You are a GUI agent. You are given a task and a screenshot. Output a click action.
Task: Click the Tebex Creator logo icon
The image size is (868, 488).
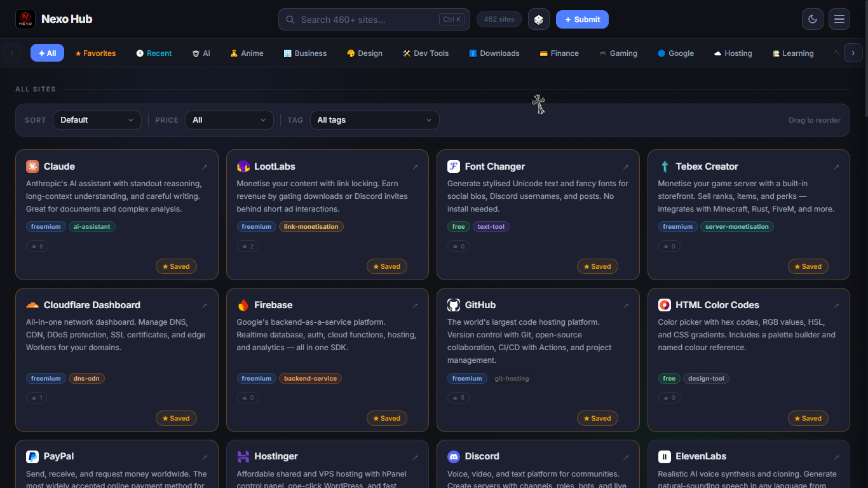[x=665, y=166]
